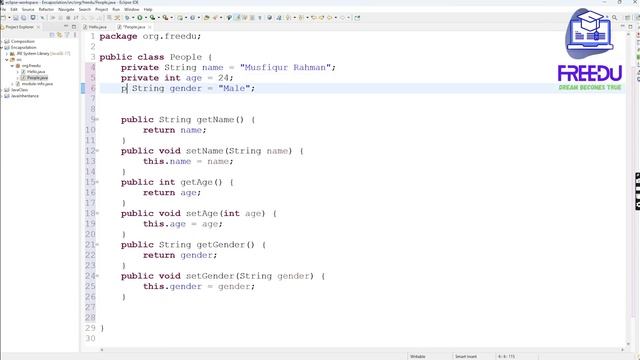Click 'getGender' method name on line 21
This screenshot has width=640, height=360.
coord(221,245)
